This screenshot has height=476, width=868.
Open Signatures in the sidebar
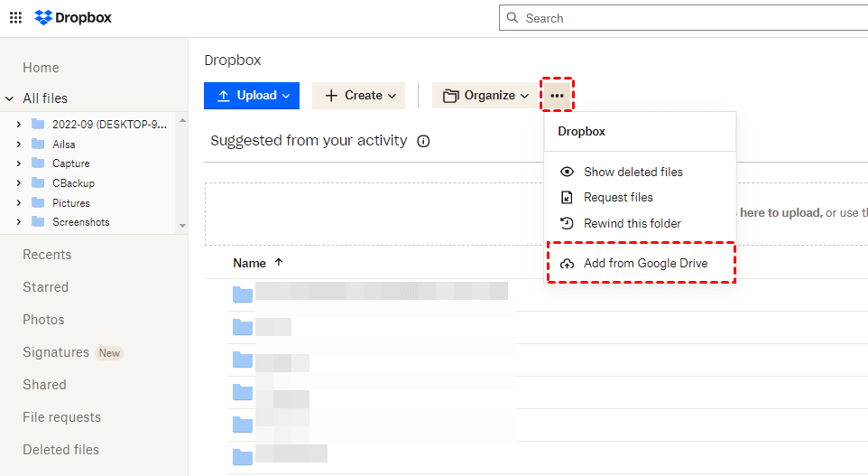pos(56,352)
